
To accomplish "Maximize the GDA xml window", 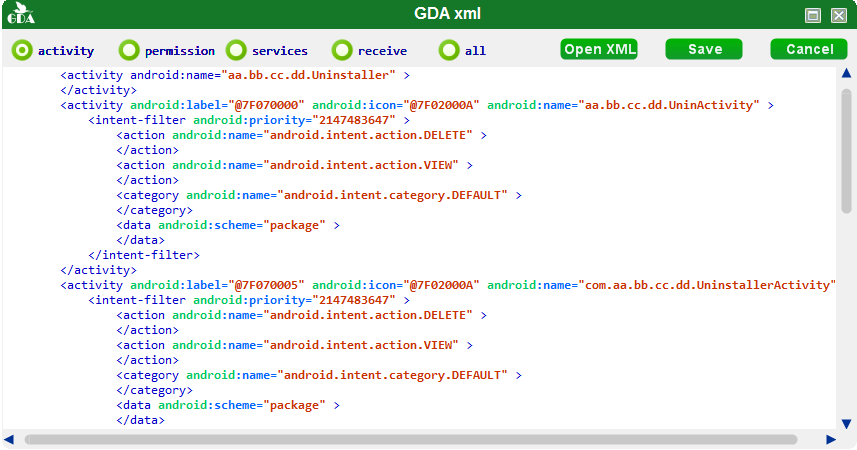I will point(813,15).
